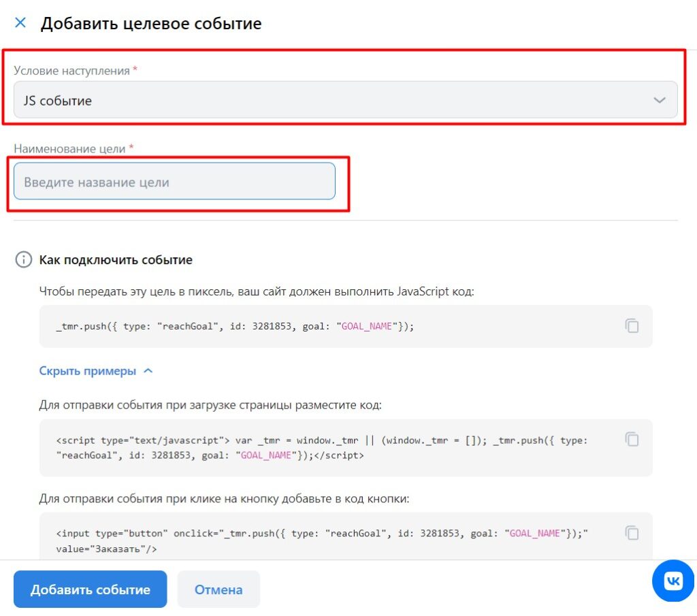
Task: Click the 'Добавить целевое событие' title text
Action: pos(151,24)
